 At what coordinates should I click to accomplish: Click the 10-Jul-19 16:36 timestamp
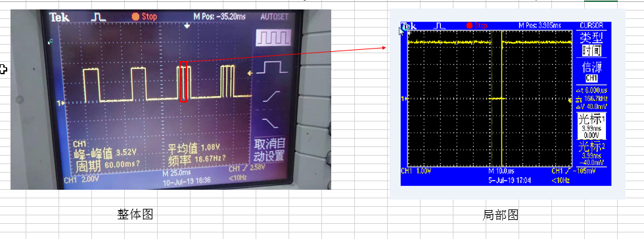[x=187, y=181]
